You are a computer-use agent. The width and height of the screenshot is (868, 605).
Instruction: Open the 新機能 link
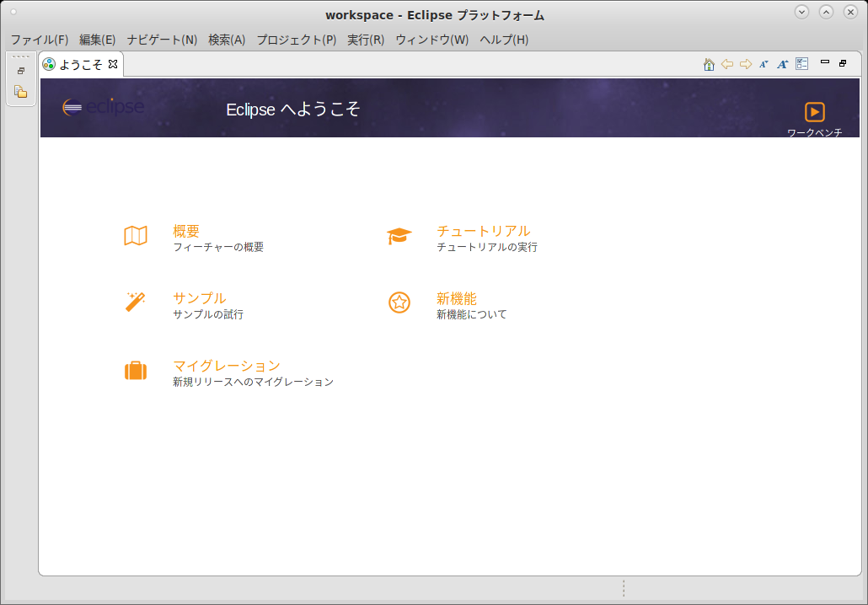[456, 298]
